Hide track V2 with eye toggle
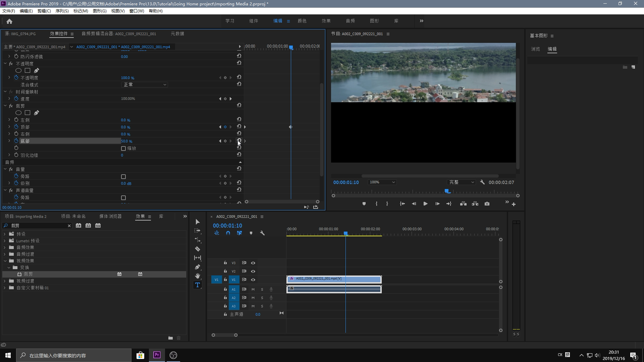644x362 pixels. (253, 271)
